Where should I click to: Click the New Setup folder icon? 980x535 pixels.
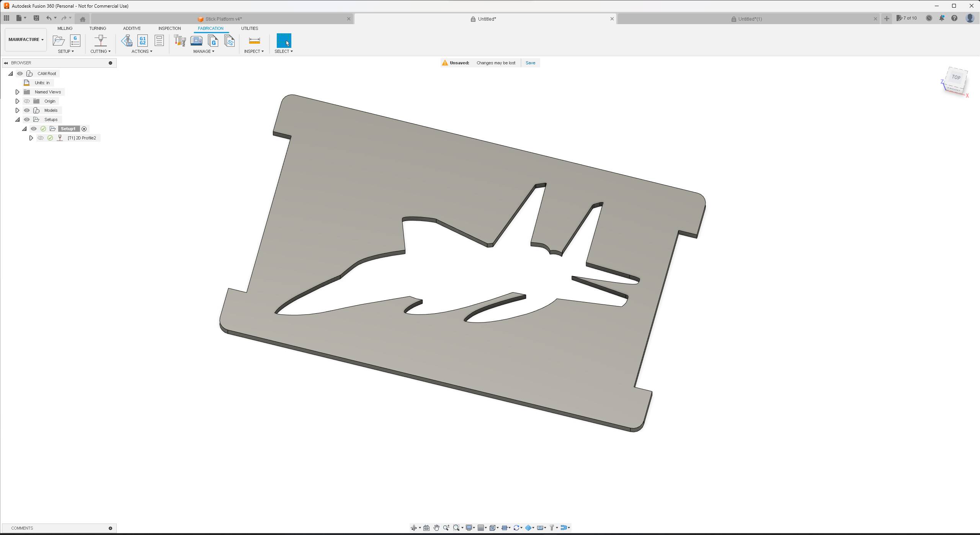[x=59, y=41]
